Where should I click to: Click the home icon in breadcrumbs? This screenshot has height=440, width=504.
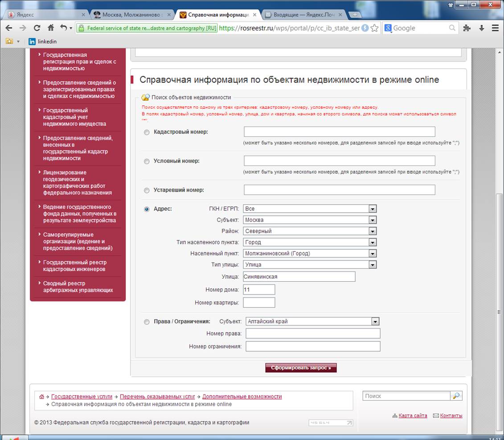(x=42, y=397)
